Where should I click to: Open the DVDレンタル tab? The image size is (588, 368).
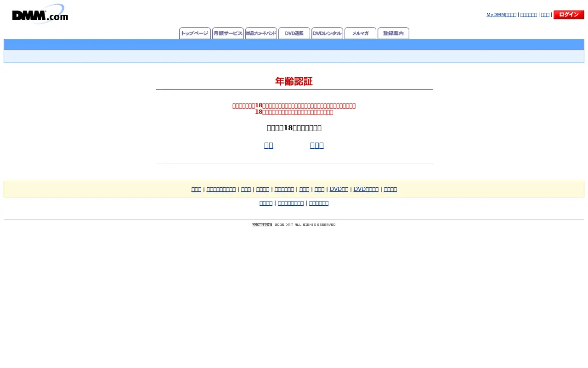coord(327,33)
